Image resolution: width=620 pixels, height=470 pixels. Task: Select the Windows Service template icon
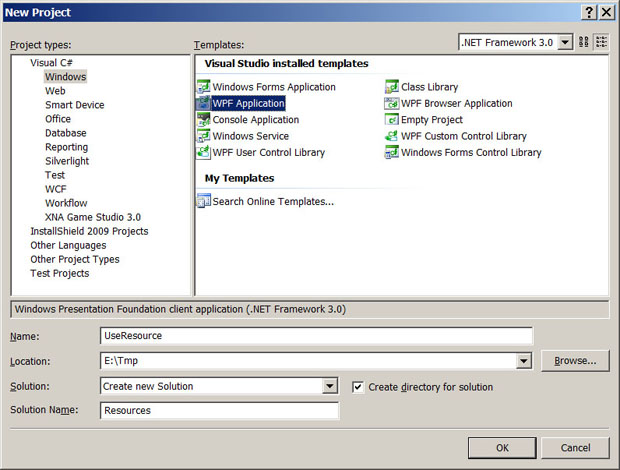point(203,136)
